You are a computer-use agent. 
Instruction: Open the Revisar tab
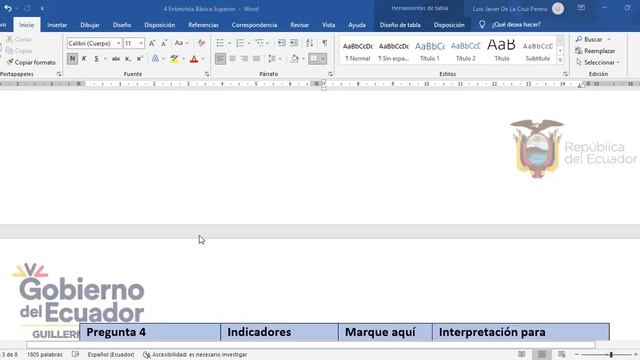pos(300,25)
